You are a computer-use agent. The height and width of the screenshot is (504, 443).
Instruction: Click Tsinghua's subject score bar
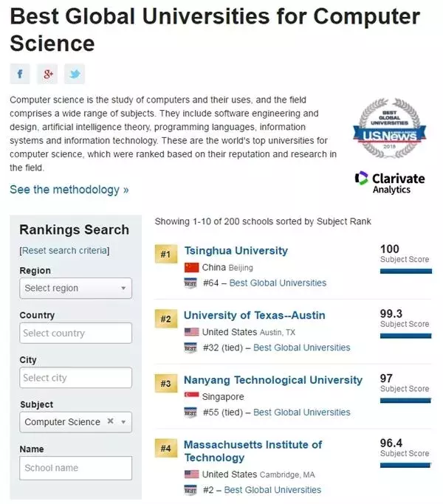coord(405,271)
